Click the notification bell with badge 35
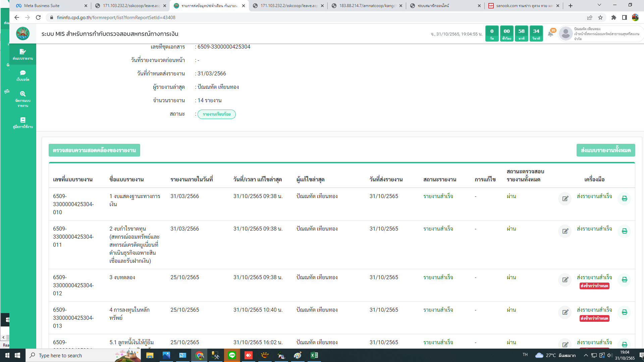Viewport: 644px width, 362px height. (x=550, y=34)
